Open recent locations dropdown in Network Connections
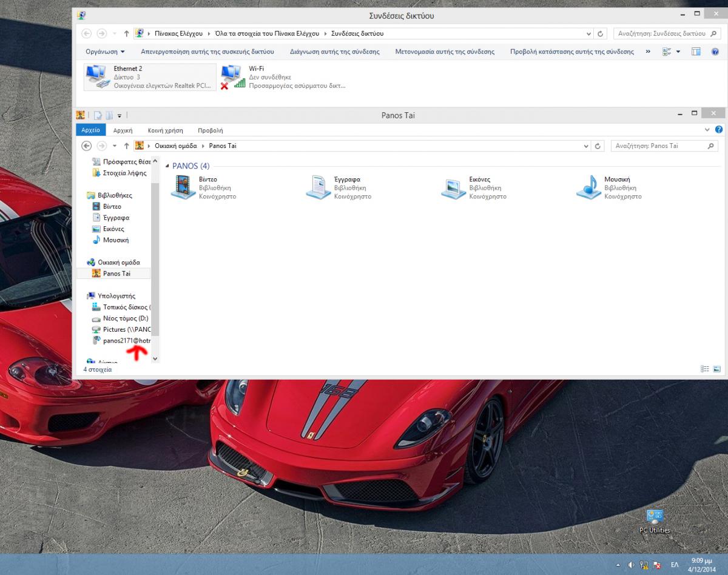The width and height of the screenshot is (728, 575). click(115, 34)
